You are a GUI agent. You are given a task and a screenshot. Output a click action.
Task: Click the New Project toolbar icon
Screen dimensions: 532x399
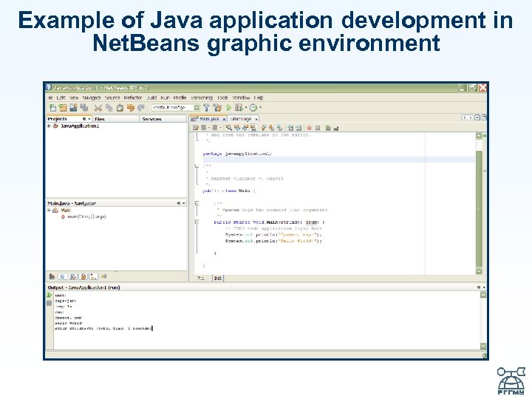[63, 108]
